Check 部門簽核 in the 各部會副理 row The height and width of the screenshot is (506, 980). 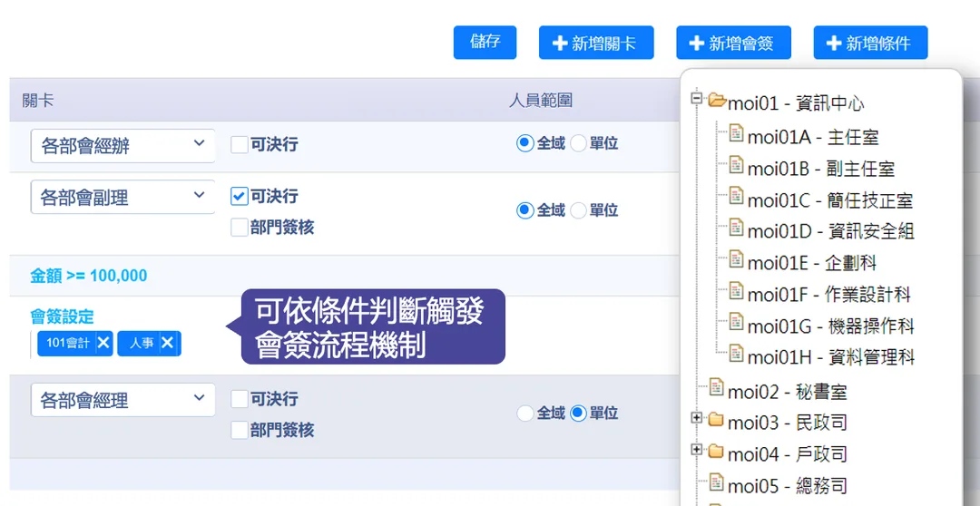pos(240,228)
